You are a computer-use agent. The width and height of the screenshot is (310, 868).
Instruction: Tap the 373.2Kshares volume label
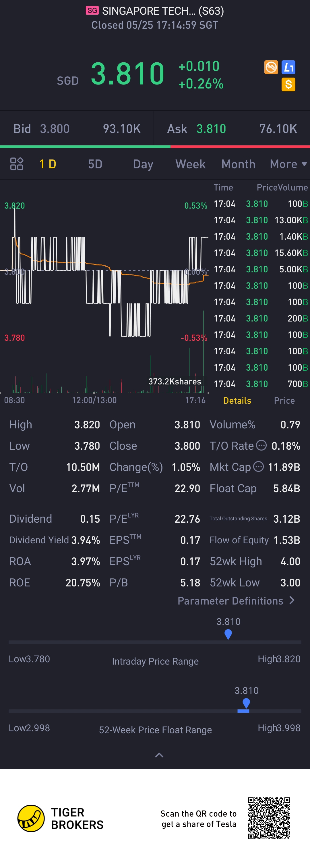174,382
